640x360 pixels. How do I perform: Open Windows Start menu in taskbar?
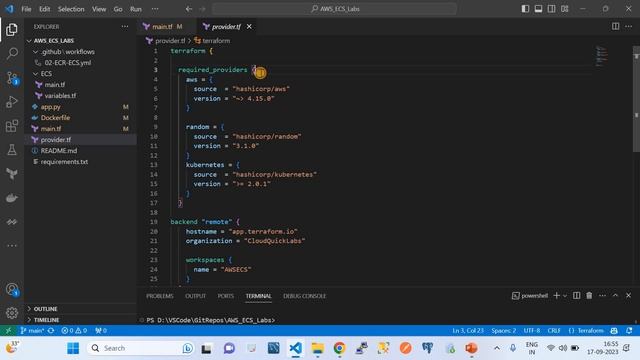coord(73,348)
